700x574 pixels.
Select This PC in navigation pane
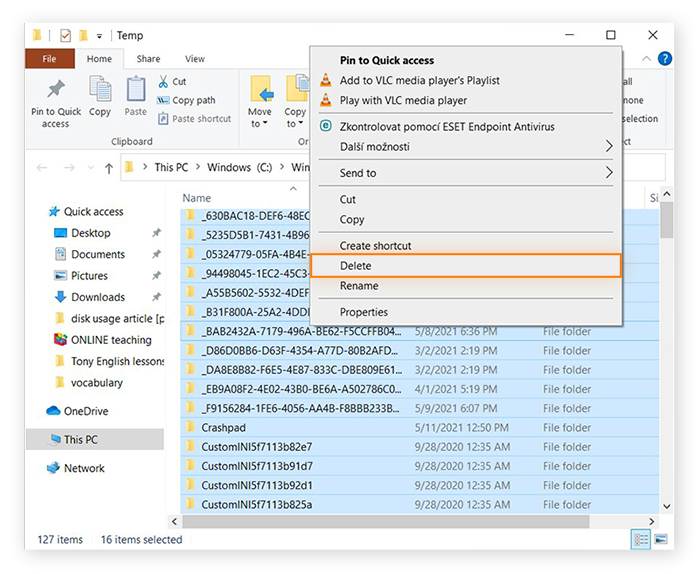point(95,440)
